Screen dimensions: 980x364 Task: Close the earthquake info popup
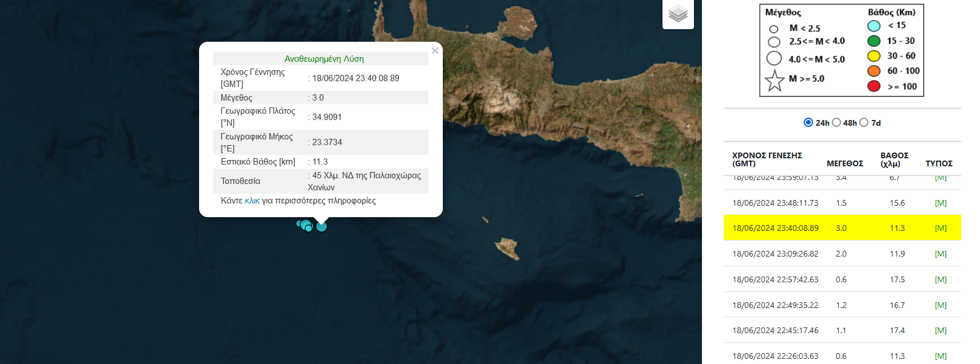tap(435, 51)
